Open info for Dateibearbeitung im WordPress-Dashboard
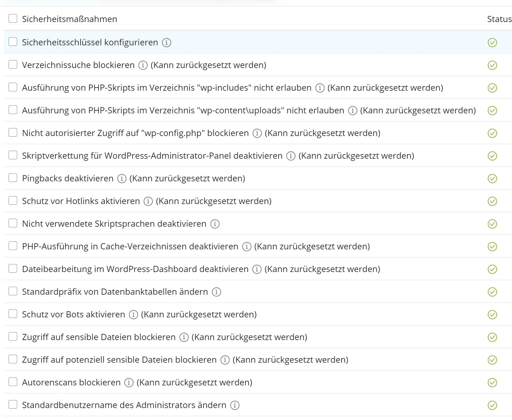512x420 pixels. click(257, 269)
